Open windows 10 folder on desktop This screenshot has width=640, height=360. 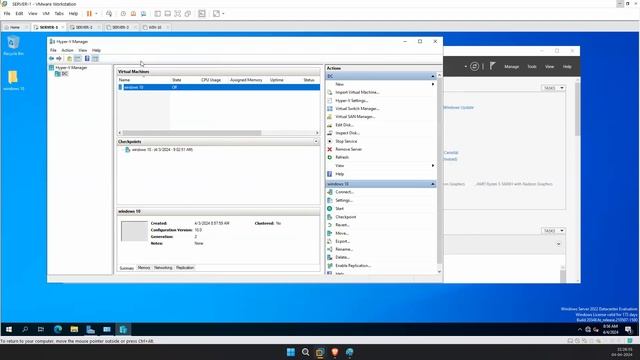pyautogui.click(x=13, y=80)
